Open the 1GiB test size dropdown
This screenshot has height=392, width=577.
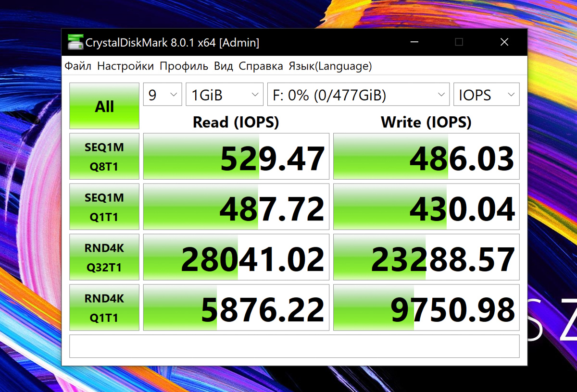(225, 95)
